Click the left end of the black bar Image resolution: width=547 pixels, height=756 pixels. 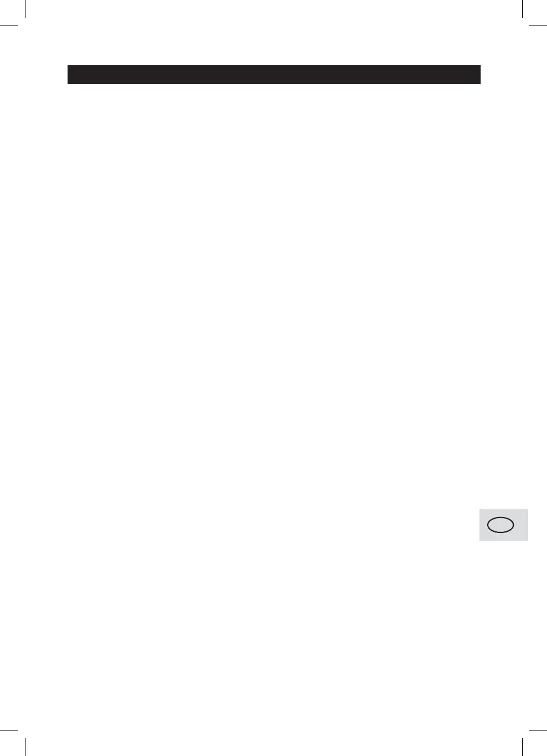[x=71, y=75]
